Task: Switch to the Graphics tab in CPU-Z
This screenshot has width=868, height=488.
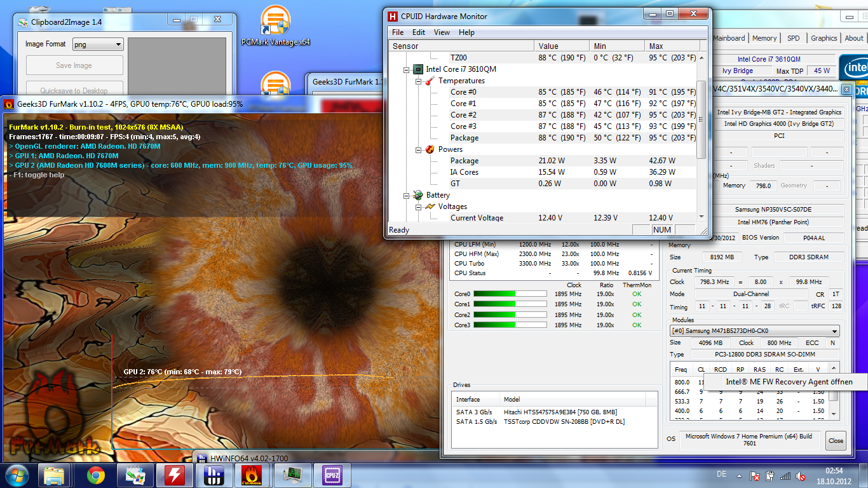Action: 824,38
